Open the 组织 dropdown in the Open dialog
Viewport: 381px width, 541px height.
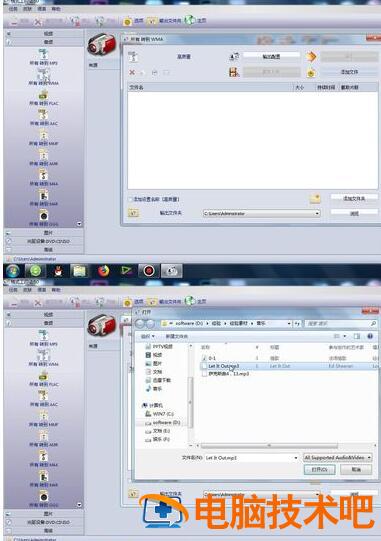pyautogui.click(x=148, y=336)
